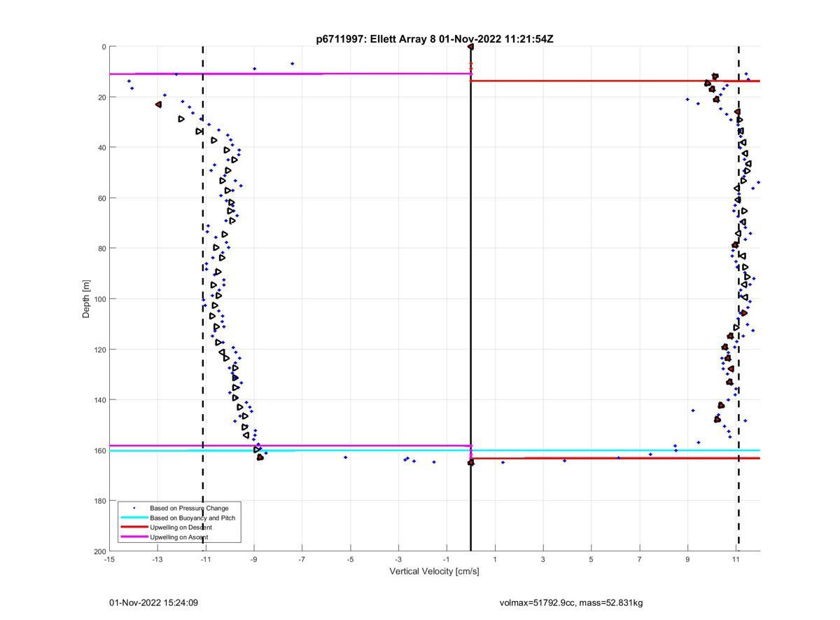
Task: Click the timestamp "01-Nov-2022 15:24:09"
Action: point(153,602)
